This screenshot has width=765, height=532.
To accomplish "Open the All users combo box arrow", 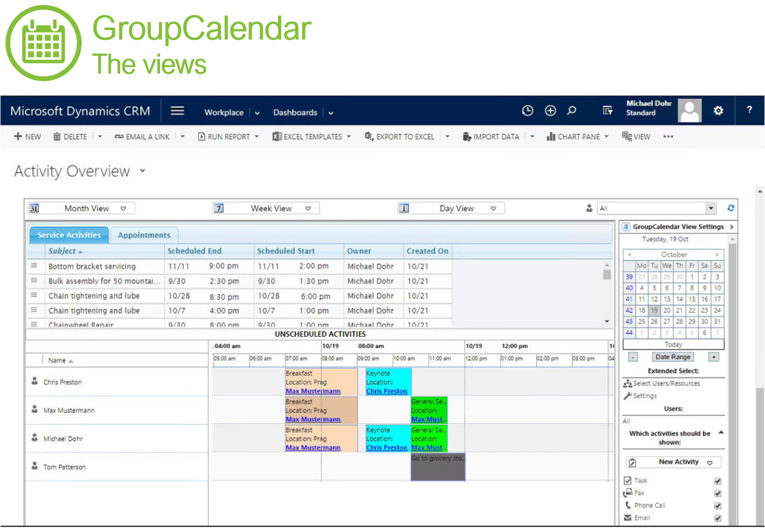I will (x=711, y=208).
